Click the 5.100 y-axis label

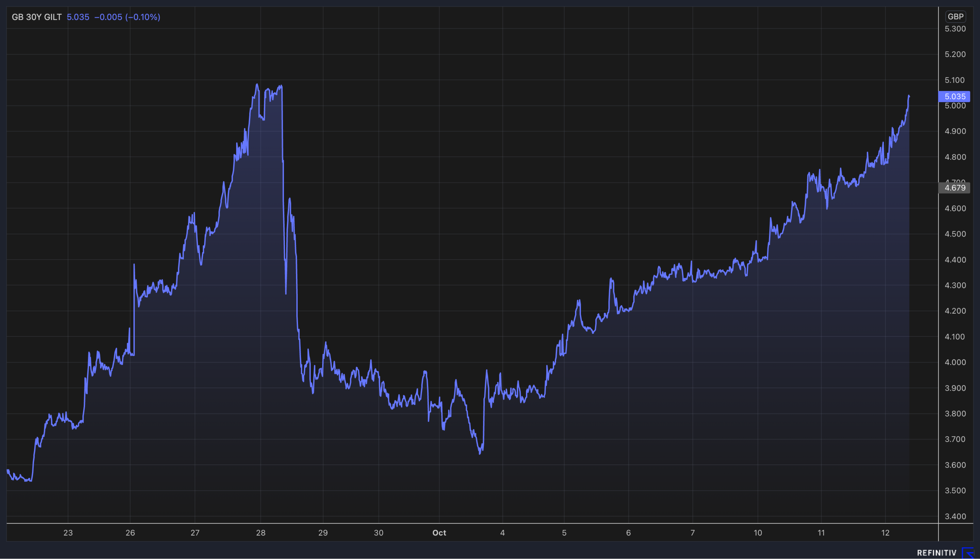(955, 80)
